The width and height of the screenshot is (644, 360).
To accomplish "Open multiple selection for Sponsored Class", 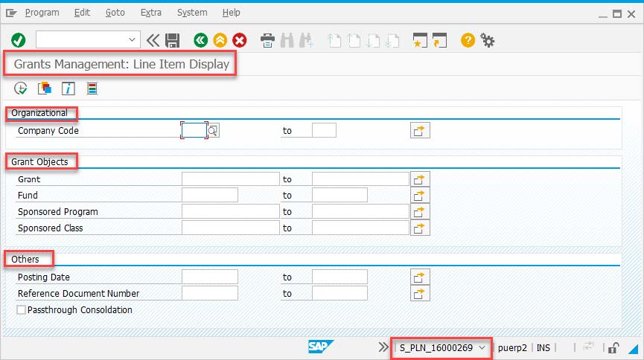I will tap(420, 228).
